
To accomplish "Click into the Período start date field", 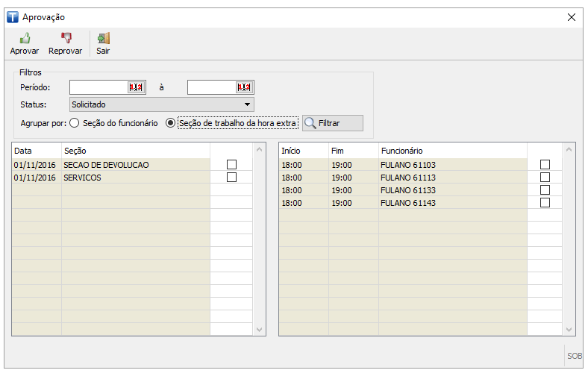I will 98,87.
